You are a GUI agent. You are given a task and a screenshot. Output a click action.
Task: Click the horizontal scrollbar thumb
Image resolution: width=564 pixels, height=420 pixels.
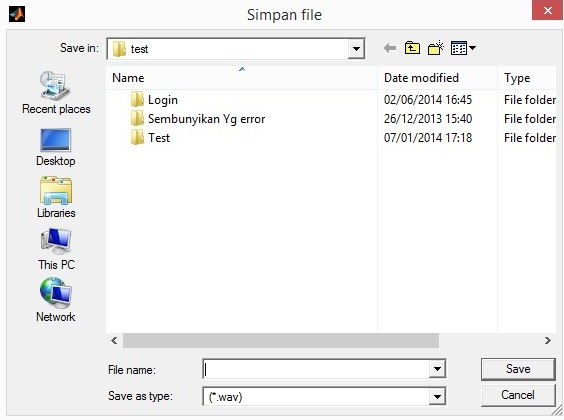click(x=281, y=340)
